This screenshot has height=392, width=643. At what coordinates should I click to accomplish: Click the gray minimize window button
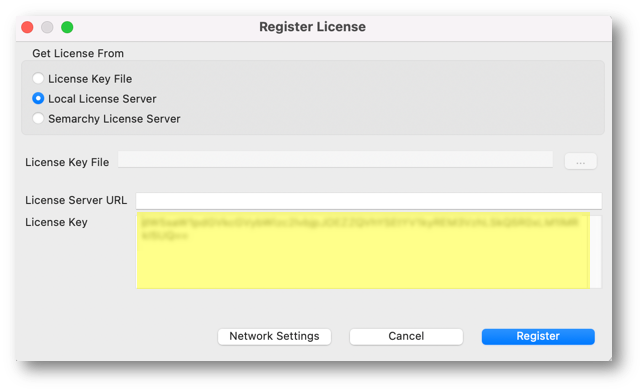tap(47, 27)
